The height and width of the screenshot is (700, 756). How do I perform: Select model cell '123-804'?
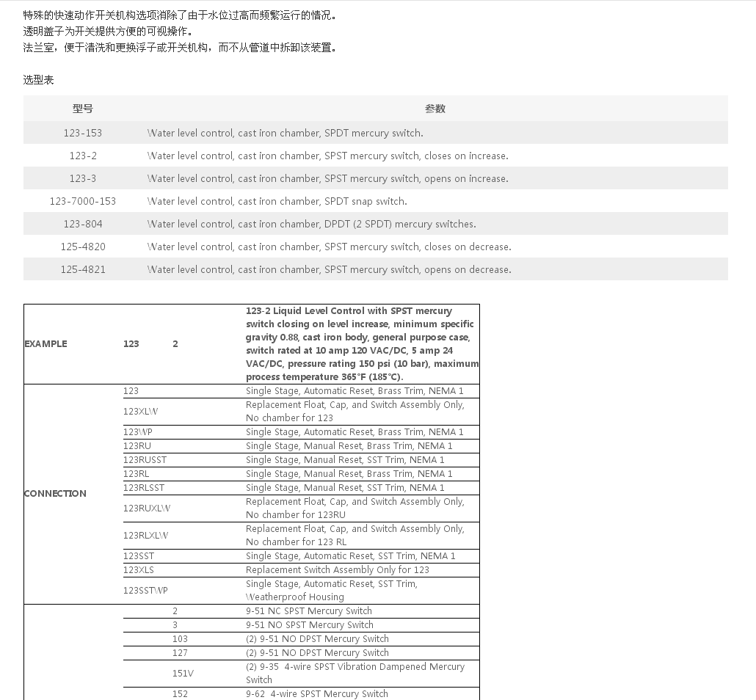(x=82, y=223)
